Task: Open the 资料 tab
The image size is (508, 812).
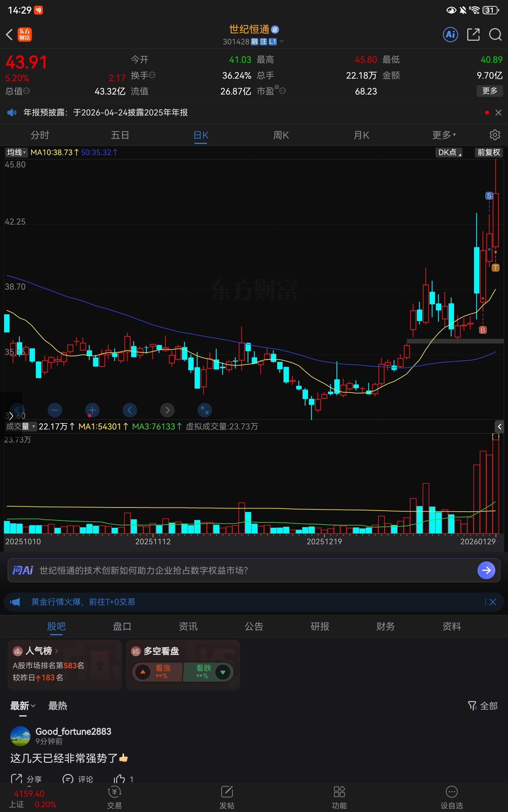Action: coord(451,626)
